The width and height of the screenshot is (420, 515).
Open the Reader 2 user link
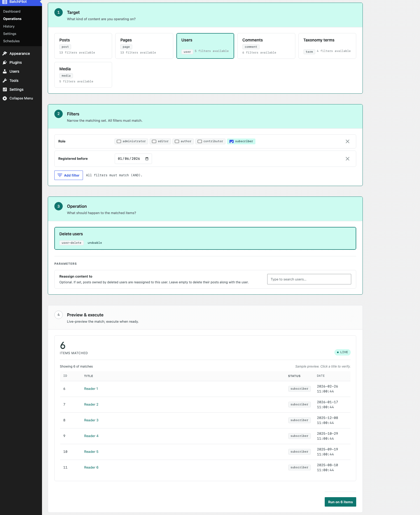pyautogui.click(x=91, y=405)
